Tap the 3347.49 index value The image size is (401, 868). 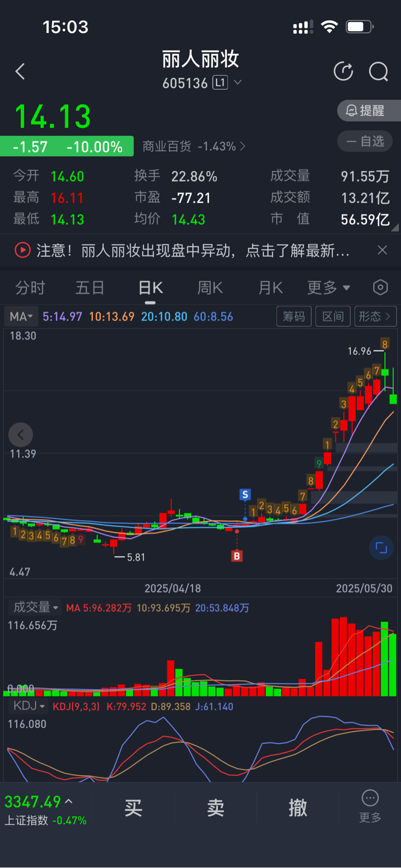tap(33, 801)
